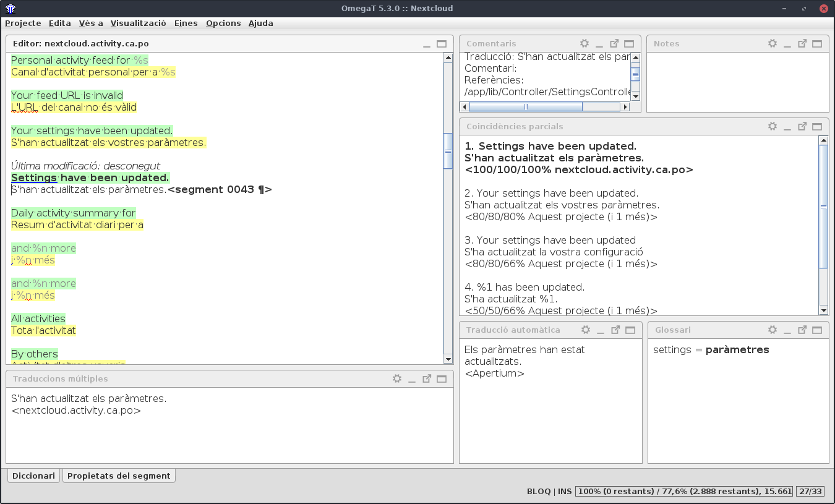Click Comentaris horizontal scroll left arrow
The width and height of the screenshot is (835, 504).
pyautogui.click(x=464, y=106)
